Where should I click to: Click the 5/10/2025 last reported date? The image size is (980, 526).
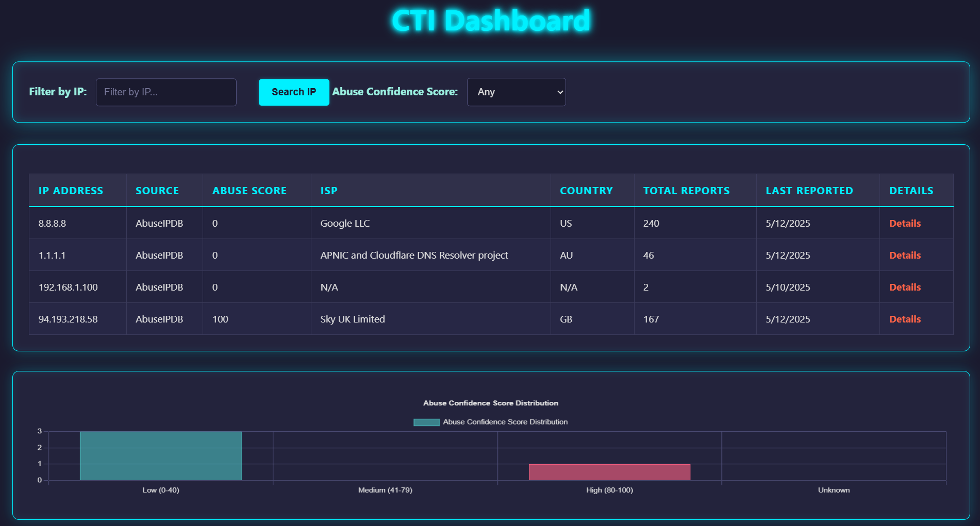point(788,287)
